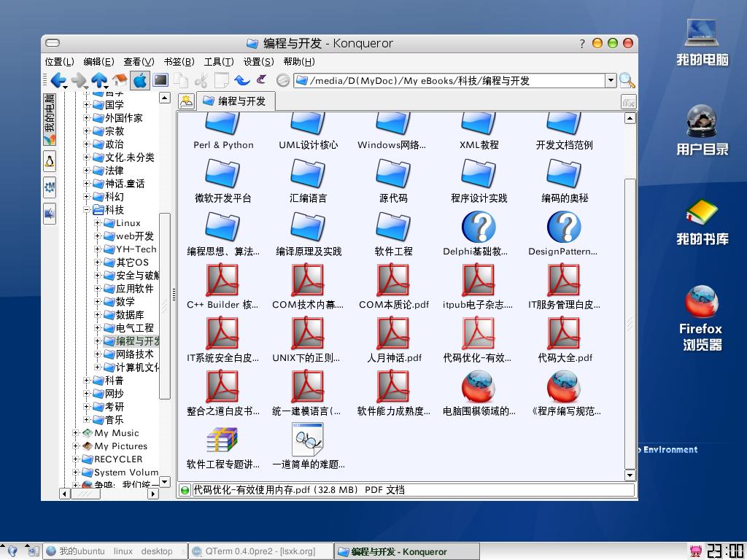The height and width of the screenshot is (560, 747).
Task: Click the file view scroll up arrow
Action: pyautogui.click(x=630, y=118)
